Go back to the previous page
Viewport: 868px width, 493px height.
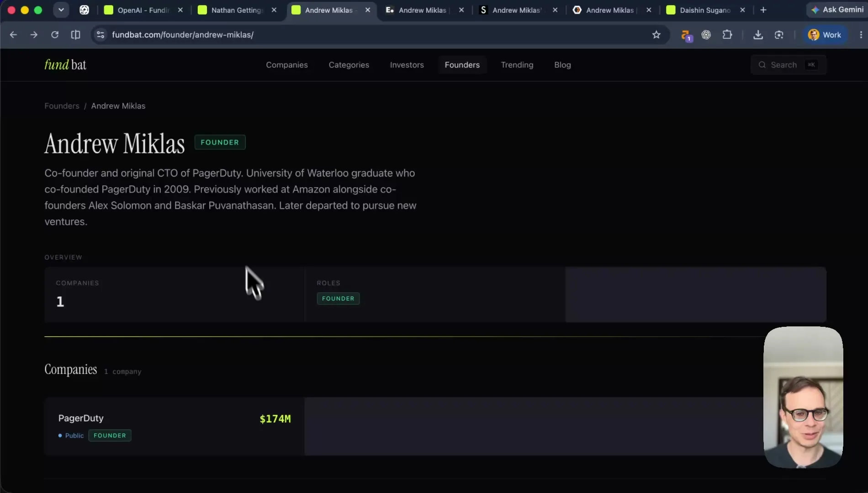[13, 35]
